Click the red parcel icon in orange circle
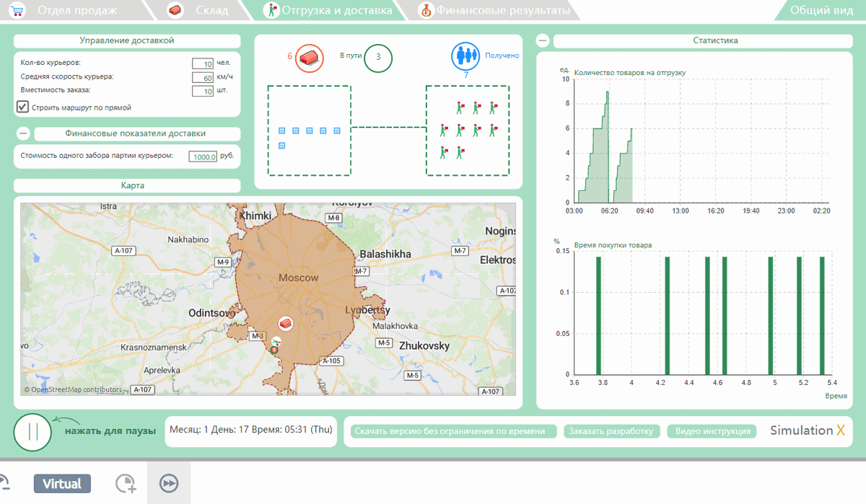 point(309,57)
